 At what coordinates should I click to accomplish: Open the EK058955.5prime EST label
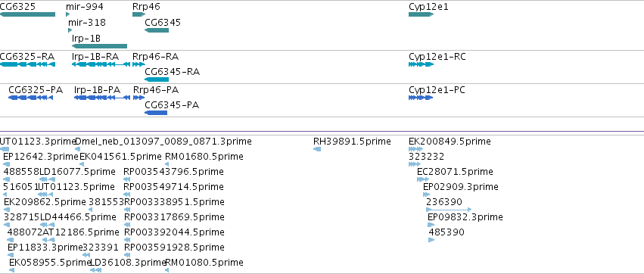50,263
